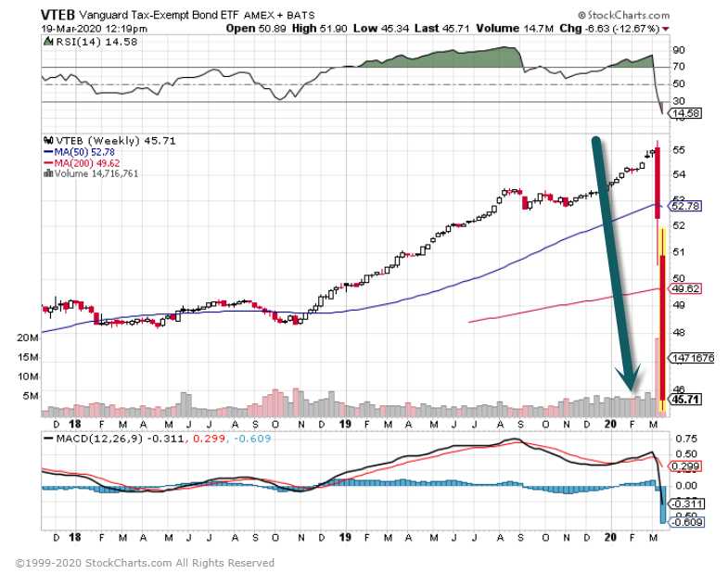
Task: Click the 5M volume axis label
Action: tap(31, 396)
